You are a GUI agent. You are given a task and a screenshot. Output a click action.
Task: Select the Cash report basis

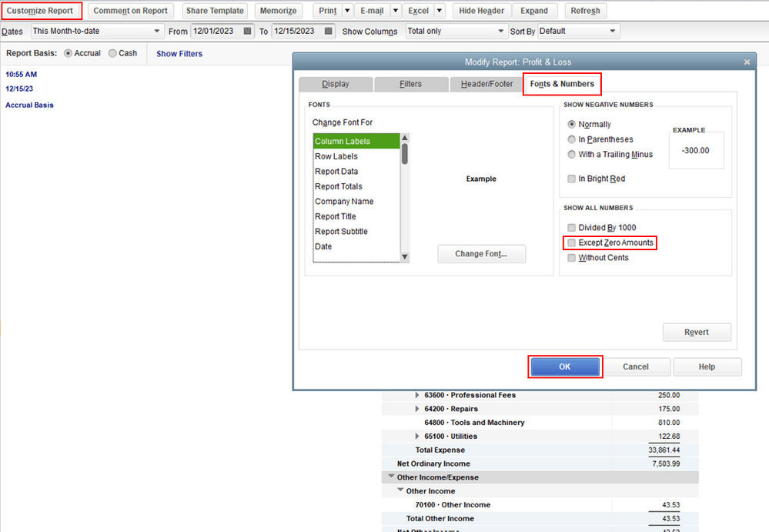tap(112, 53)
